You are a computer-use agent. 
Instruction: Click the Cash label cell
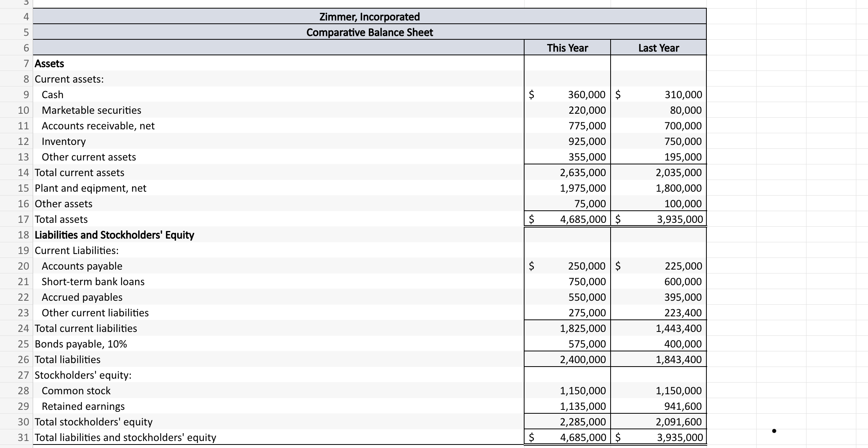coord(53,95)
